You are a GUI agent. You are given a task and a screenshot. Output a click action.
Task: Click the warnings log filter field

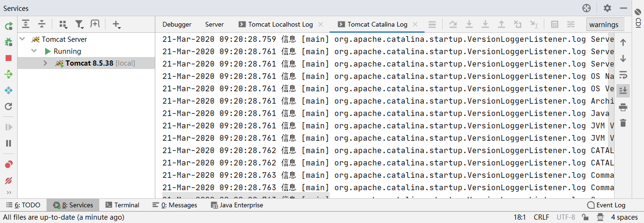[604, 25]
